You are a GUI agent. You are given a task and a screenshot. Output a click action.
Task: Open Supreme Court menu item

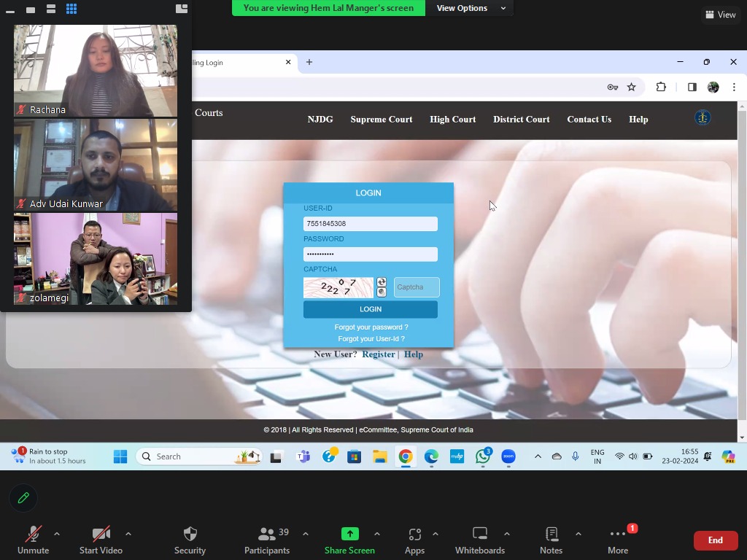tap(381, 120)
